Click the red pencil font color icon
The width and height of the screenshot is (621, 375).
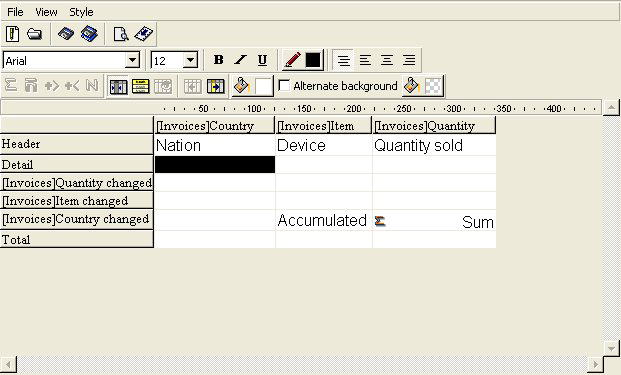pyautogui.click(x=292, y=60)
